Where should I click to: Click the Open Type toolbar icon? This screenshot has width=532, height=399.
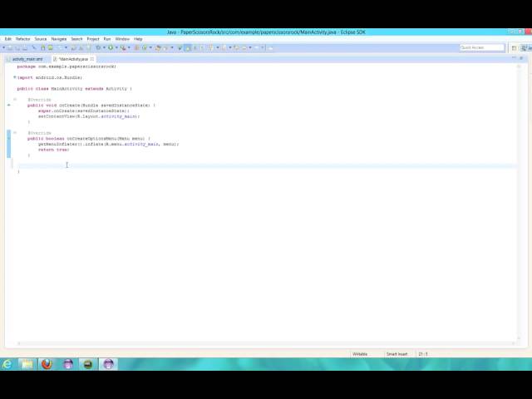click(x=158, y=48)
